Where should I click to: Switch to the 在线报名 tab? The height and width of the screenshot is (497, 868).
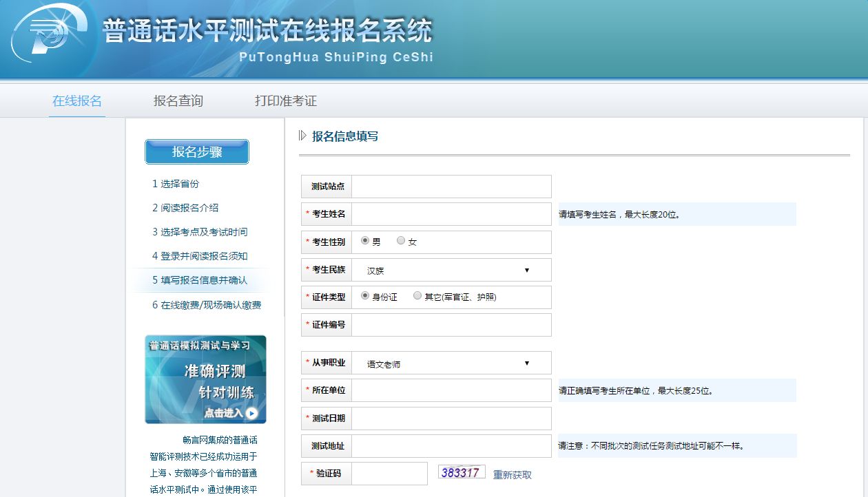[77, 101]
